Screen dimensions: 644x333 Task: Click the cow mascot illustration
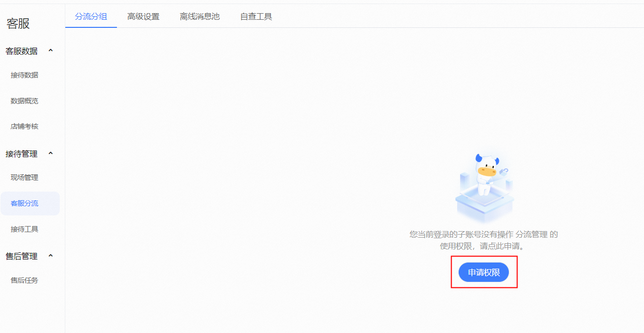485,188
